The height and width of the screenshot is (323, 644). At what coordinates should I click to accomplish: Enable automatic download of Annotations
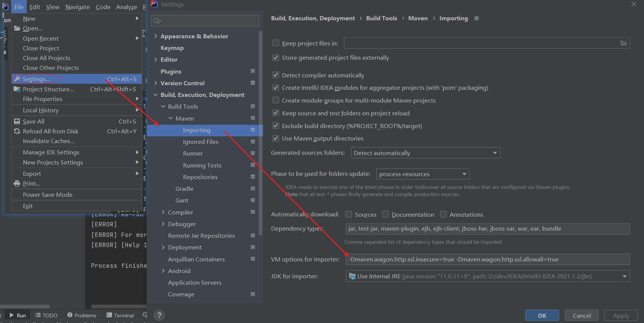(443, 214)
